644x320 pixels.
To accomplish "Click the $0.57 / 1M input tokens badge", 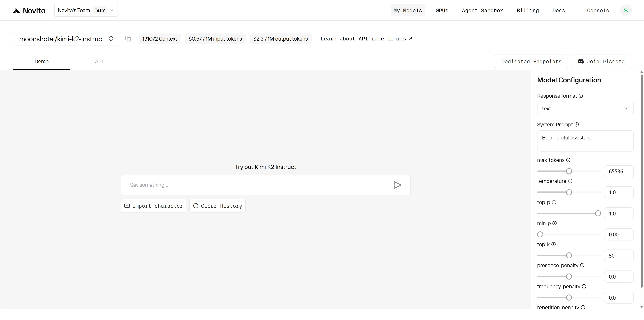I will pyautogui.click(x=215, y=39).
